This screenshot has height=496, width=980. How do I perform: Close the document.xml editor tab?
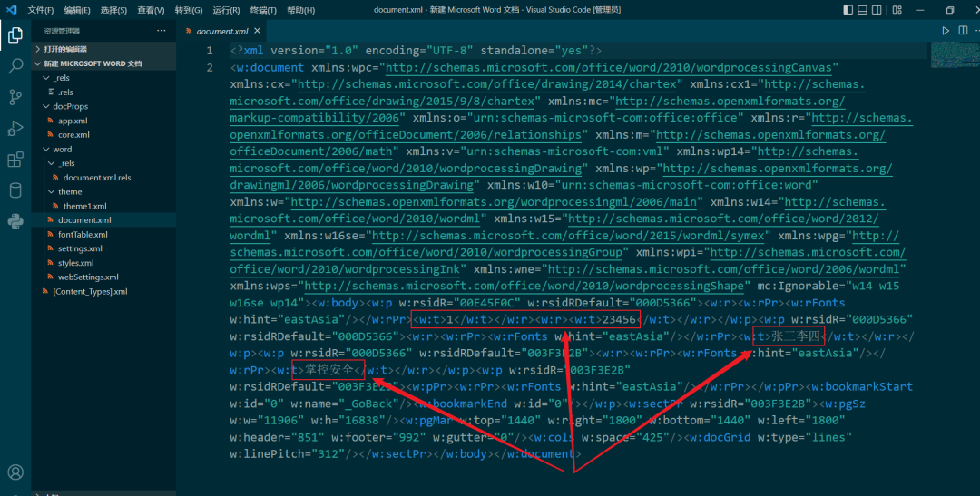pos(257,31)
